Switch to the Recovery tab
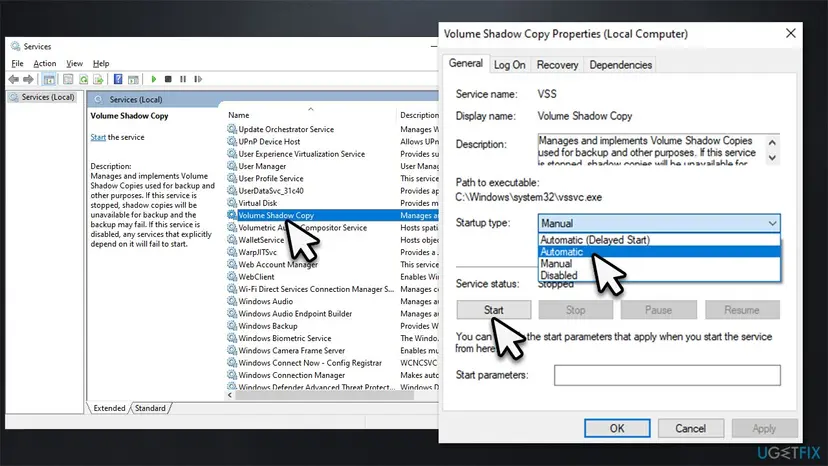This screenshot has width=828, height=466. click(x=557, y=65)
